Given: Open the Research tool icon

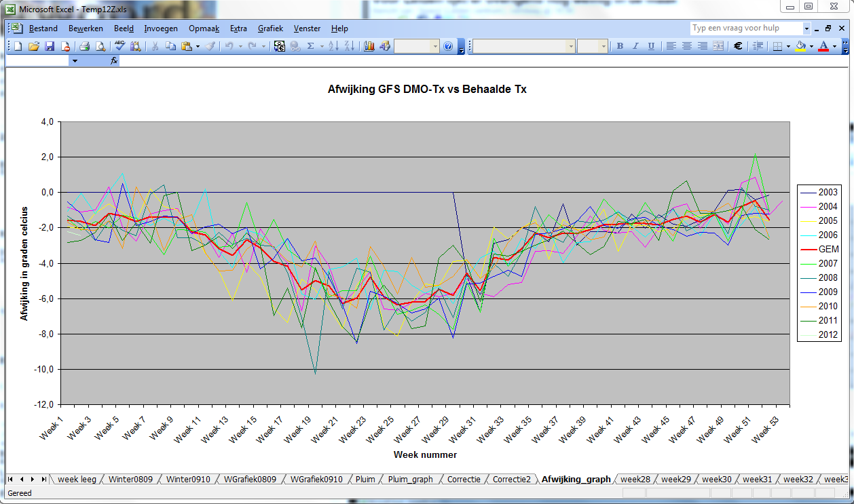Looking at the screenshot, I should [x=135, y=46].
